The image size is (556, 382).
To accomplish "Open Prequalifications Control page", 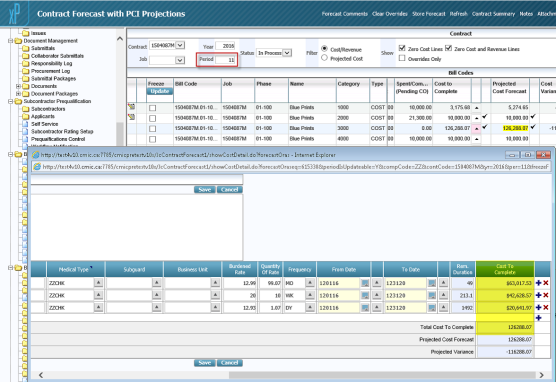I will pyautogui.click(x=54, y=139).
